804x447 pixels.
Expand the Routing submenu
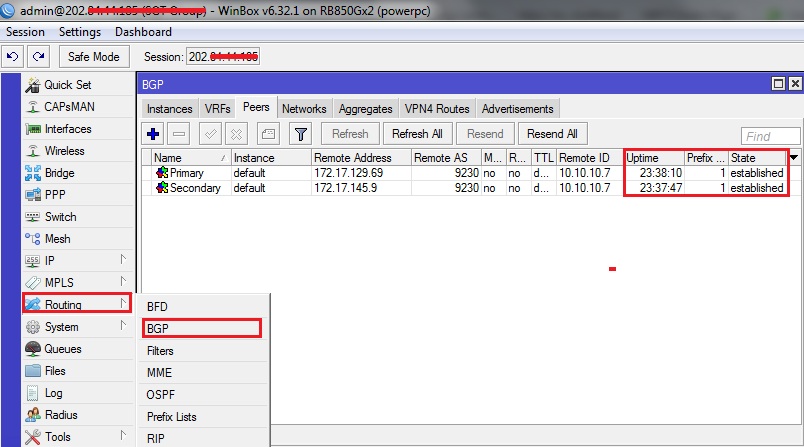[x=78, y=304]
